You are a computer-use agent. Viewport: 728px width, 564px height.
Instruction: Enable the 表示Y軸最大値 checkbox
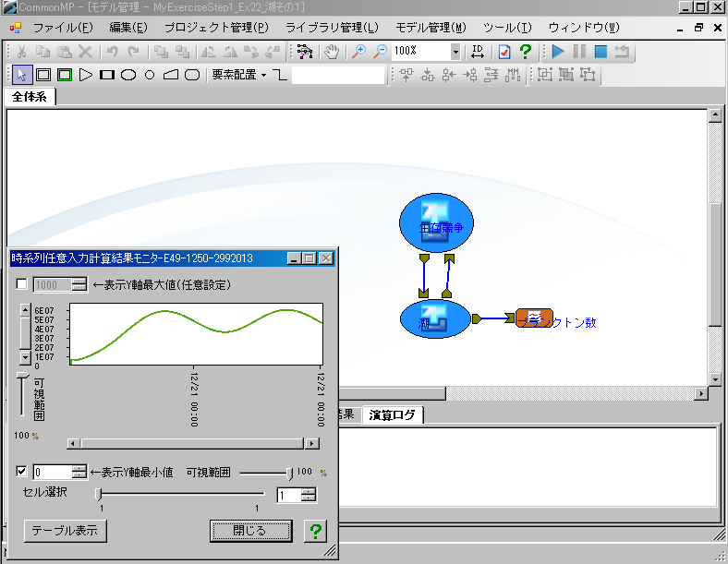(21, 284)
